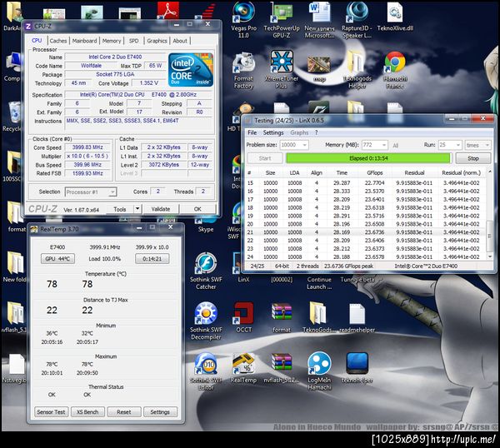This screenshot has height=448, width=500.
Task: Open the Tools dropdown arrow in CPU-Z
Action: (137, 209)
